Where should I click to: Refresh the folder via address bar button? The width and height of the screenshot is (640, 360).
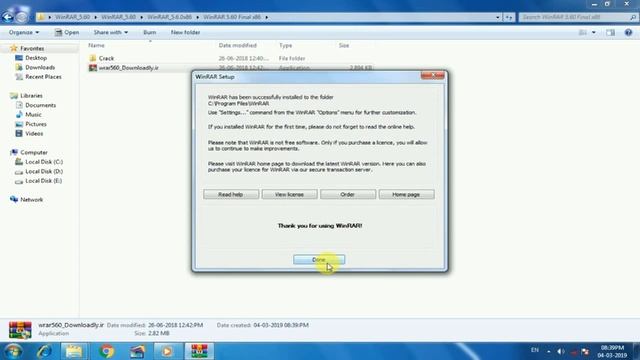click(x=509, y=17)
